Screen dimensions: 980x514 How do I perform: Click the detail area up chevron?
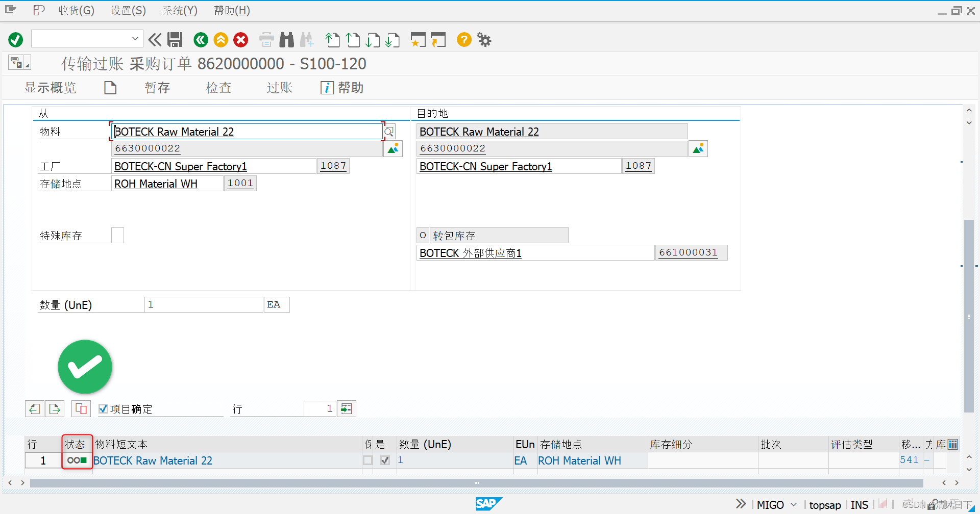[x=969, y=110]
